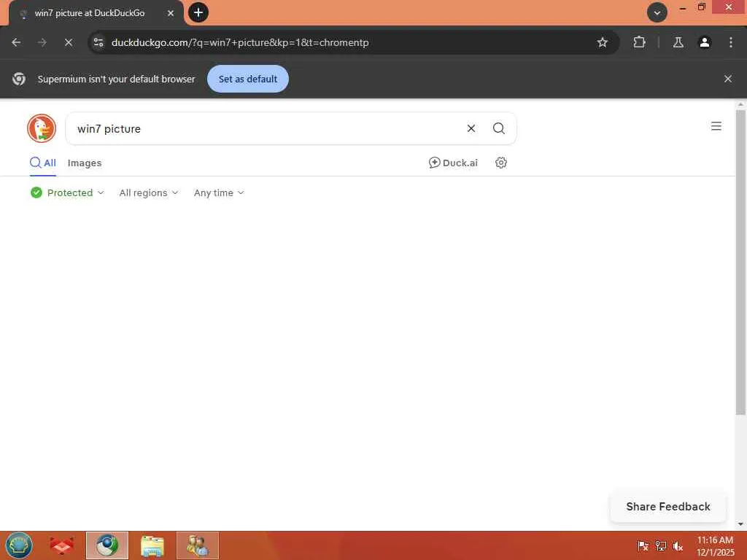747x560 pixels.
Task: Close the win7 picture tab
Action: pyautogui.click(x=171, y=13)
